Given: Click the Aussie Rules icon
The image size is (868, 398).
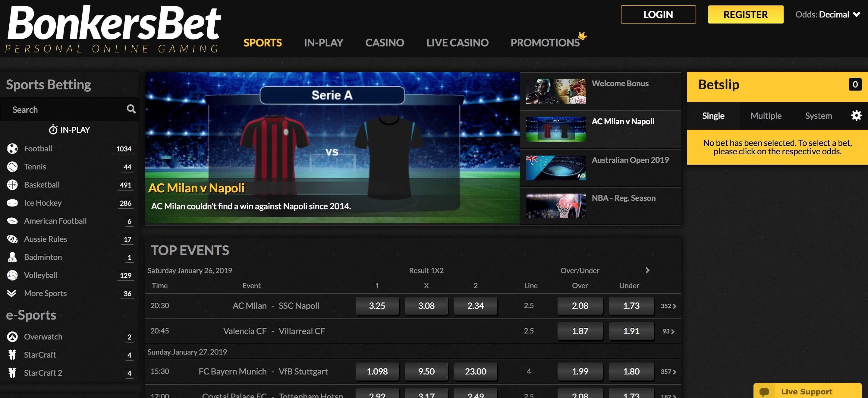Looking at the screenshot, I should [12, 239].
